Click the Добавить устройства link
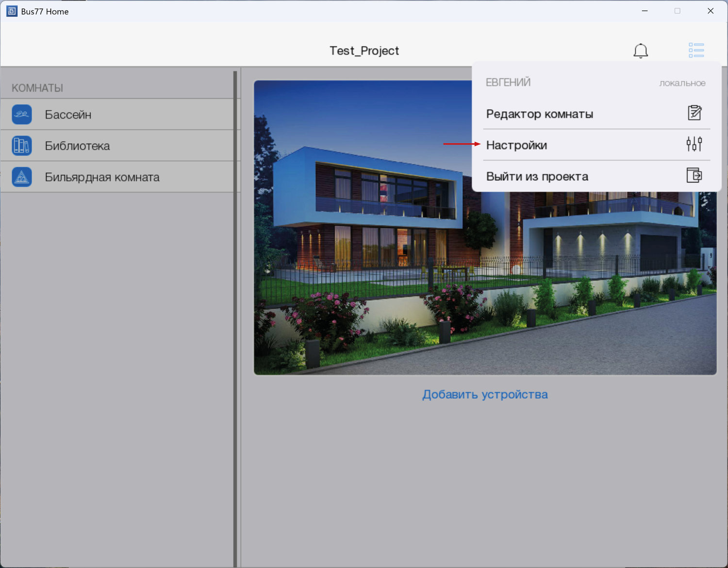Image resolution: width=728 pixels, height=568 pixels. (484, 394)
